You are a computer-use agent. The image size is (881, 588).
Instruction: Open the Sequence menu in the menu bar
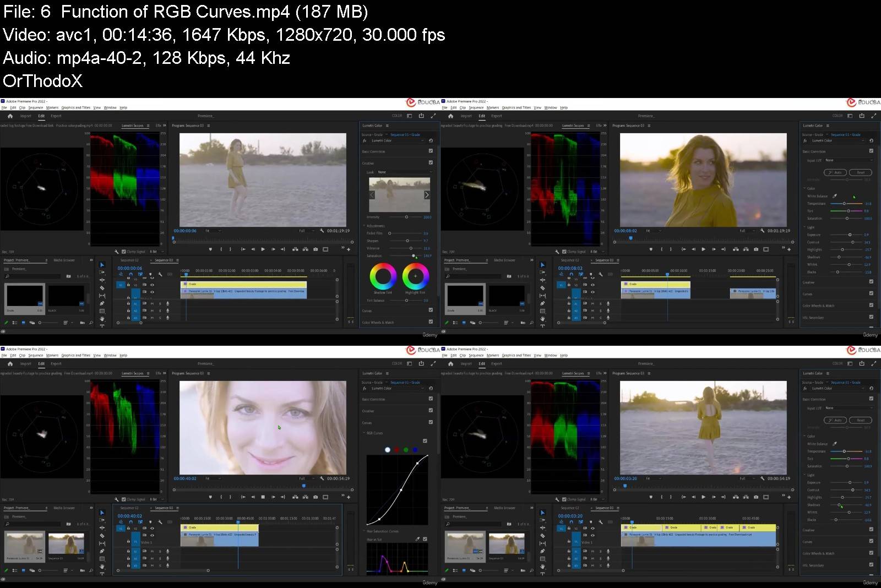(x=36, y=107)
